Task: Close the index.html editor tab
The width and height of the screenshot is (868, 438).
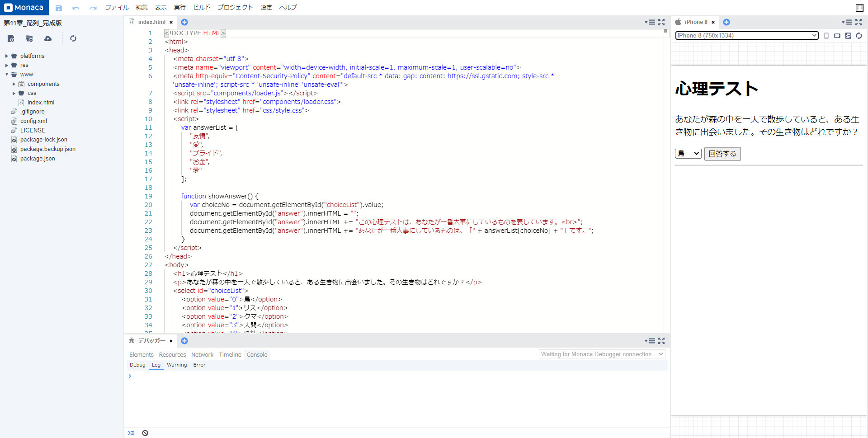Action: tap(171, 23)
